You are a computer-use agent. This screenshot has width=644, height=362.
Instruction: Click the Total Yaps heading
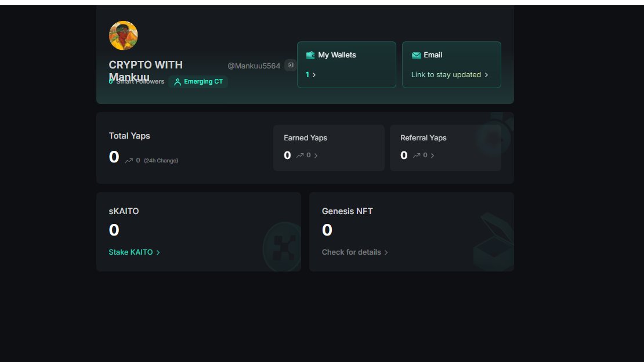129,136
